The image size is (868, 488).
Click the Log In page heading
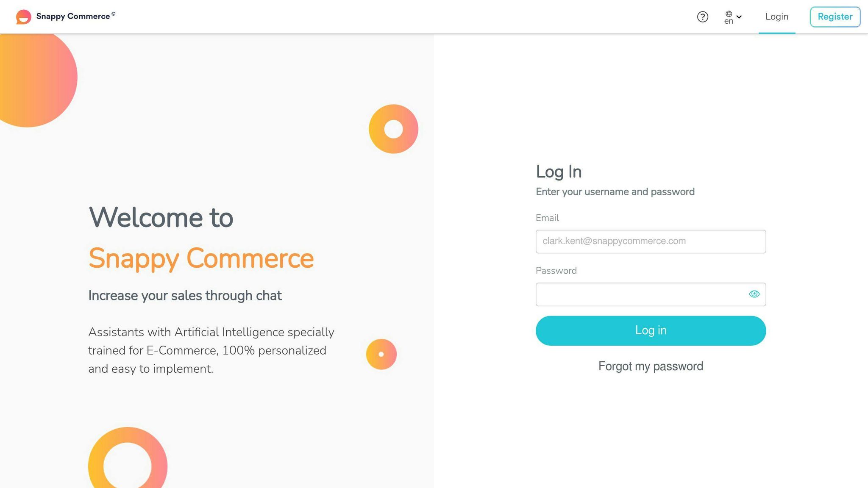559,171
